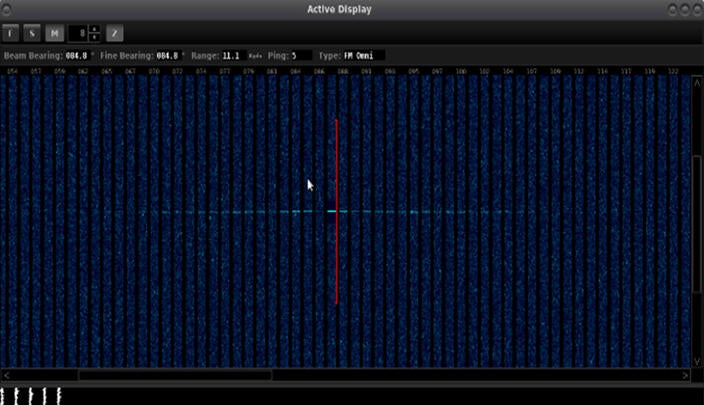The width and height of the screenshot is (704, 405).
Task: Click the horizontal scrollbar right arrow
Action: click(685, 375)
